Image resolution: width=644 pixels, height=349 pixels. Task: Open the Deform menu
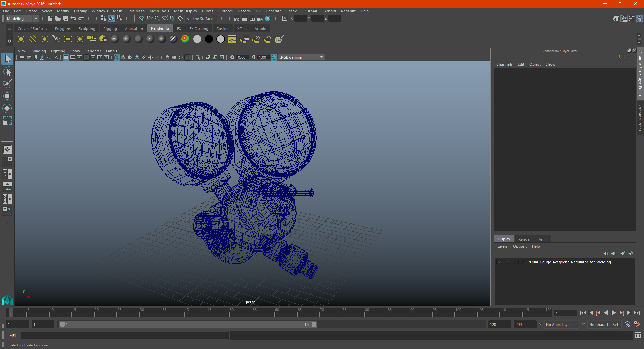(244, 11)
